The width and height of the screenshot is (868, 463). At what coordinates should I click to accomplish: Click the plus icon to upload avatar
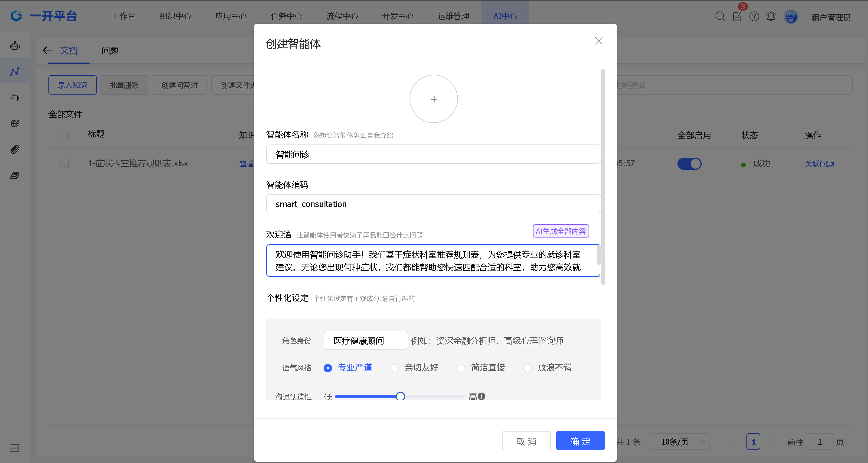[434, 99]
